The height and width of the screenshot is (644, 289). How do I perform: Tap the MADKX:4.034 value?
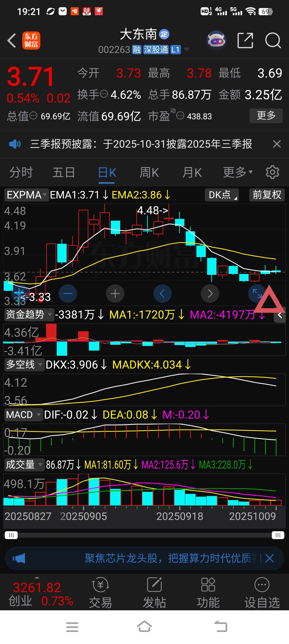pos(151,365)
